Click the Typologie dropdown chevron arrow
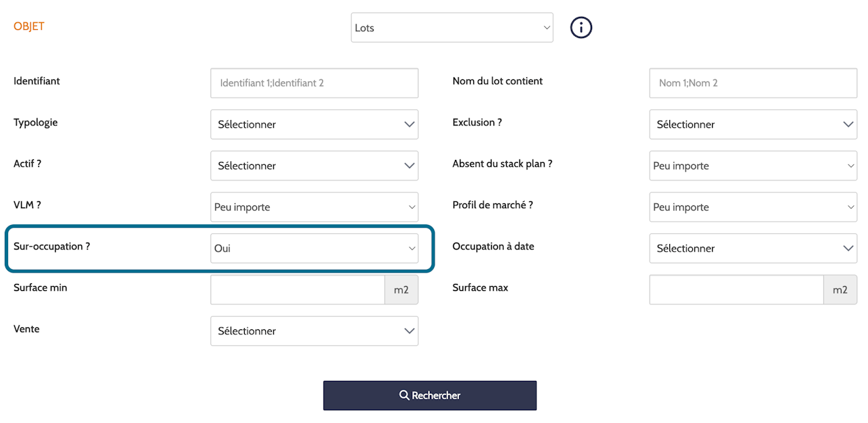 tap(409, 124)
